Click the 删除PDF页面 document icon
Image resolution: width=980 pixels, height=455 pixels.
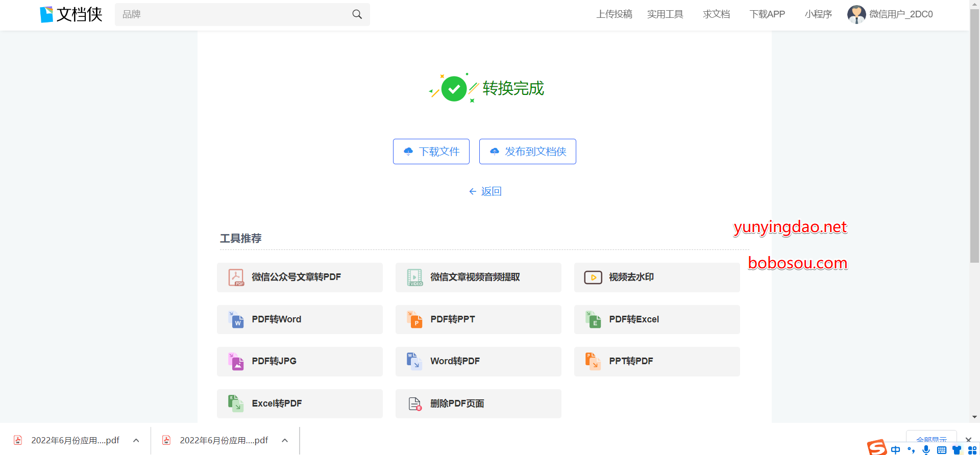coord(415,404)
